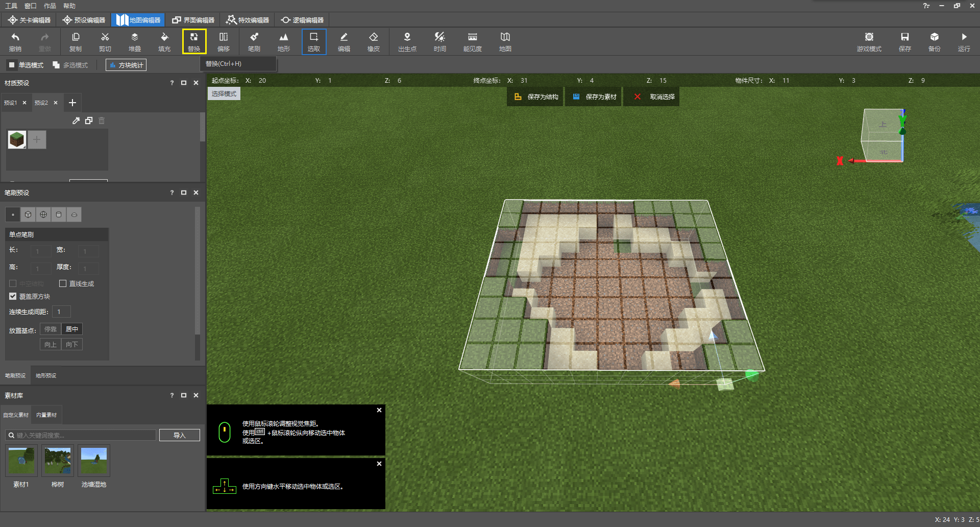Uncheck the 覆盖原方块 checkbox
980x527 pixels.
13,296
